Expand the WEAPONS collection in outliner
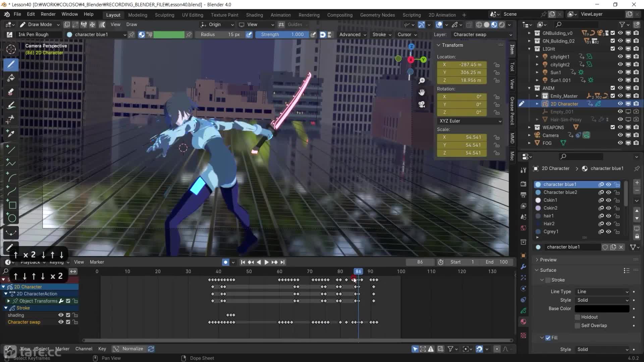The image size is (644, 362). click(529, 127)
